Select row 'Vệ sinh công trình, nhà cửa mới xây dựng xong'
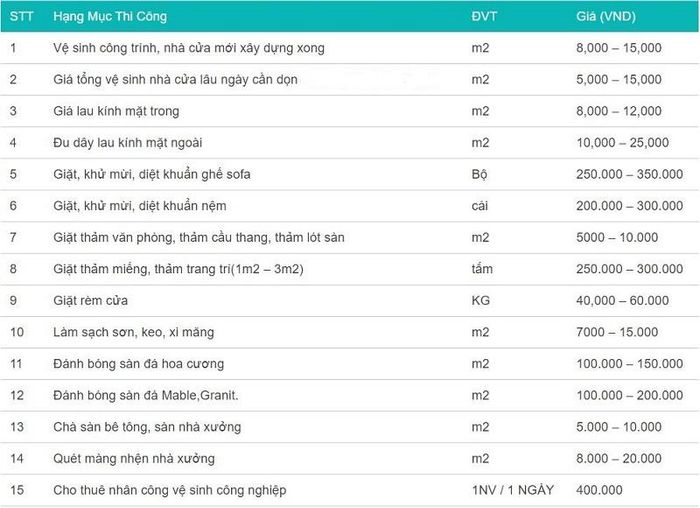This screenshot has width=700, height=508. point(350,48)
